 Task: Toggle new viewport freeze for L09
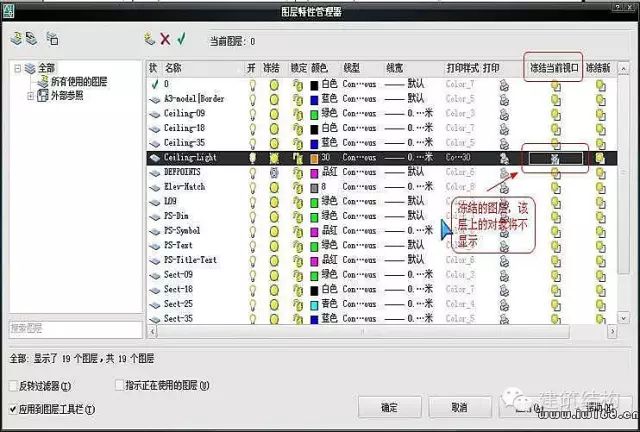coord(600,203)
